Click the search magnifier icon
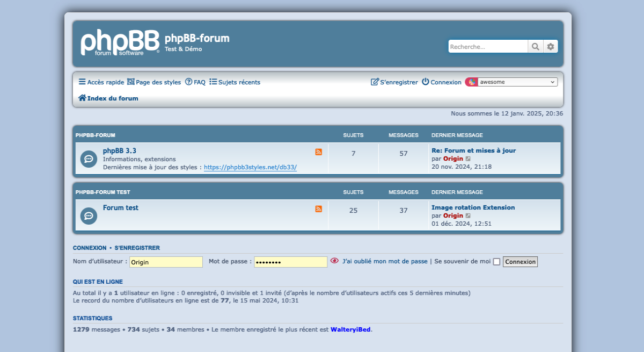The height and width of the screenshot is (352, 644). (x=536, y=47)
